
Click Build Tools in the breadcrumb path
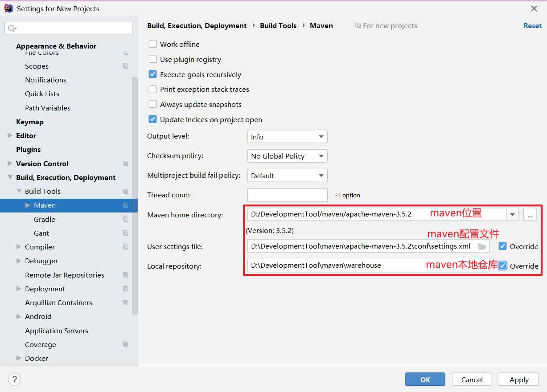[278, 25]
